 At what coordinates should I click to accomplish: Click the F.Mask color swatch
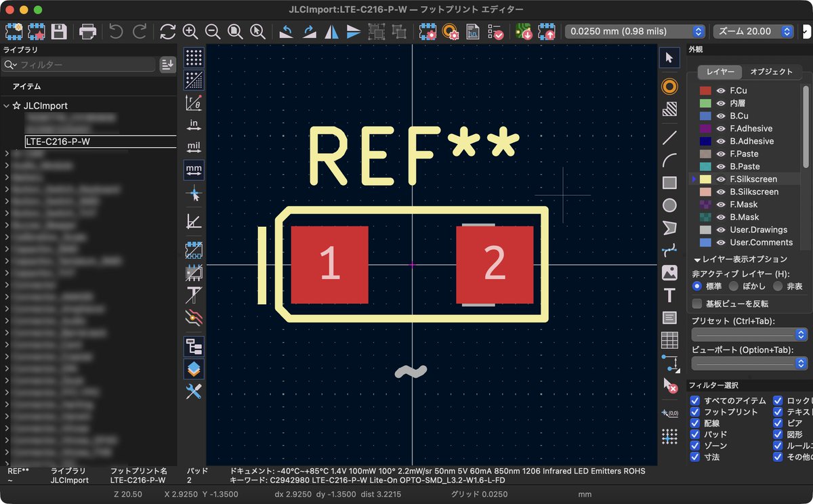[705, 205]
